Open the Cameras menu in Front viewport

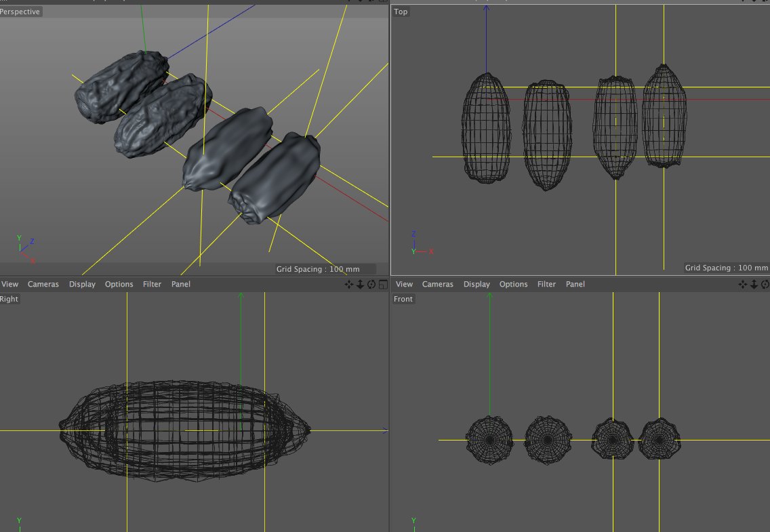(x=438, y=284)
